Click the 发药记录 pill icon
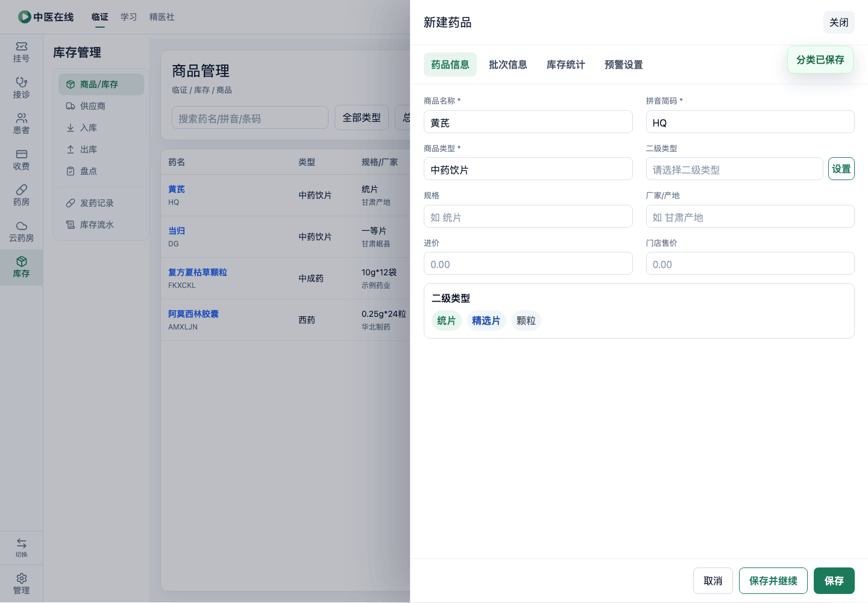This screenshot has width=868, height=603. pos(71,203)
